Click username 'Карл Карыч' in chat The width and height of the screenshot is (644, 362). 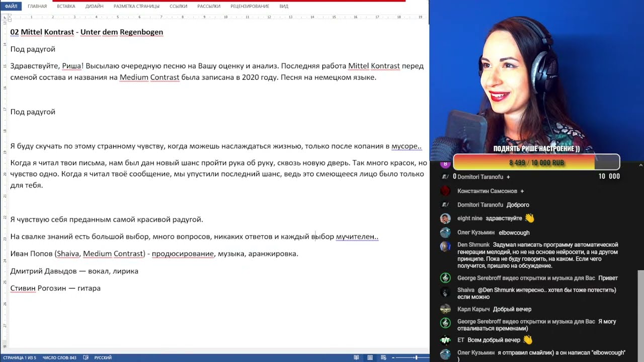click(x=473, y=309)
